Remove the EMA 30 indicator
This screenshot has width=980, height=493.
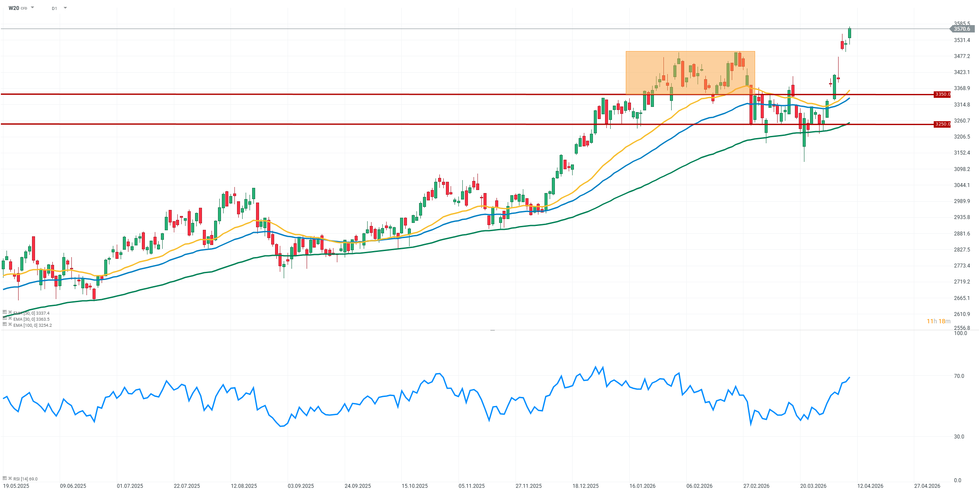(10, 318)
